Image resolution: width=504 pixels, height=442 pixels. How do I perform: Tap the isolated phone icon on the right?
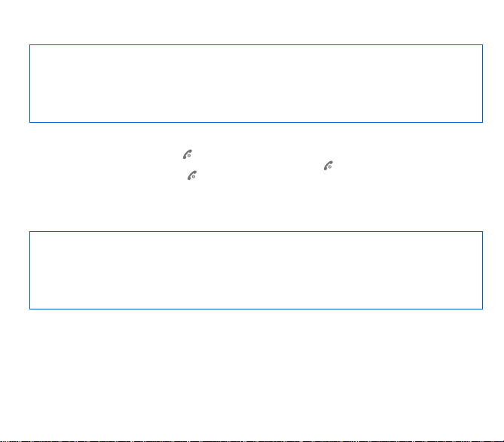[328, 166]
